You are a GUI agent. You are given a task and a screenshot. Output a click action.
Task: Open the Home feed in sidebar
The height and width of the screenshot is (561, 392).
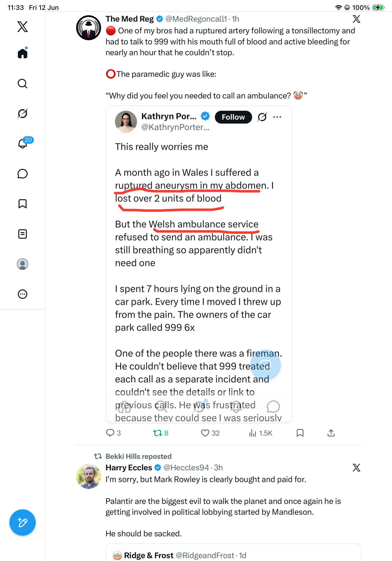tap(23, 53)
